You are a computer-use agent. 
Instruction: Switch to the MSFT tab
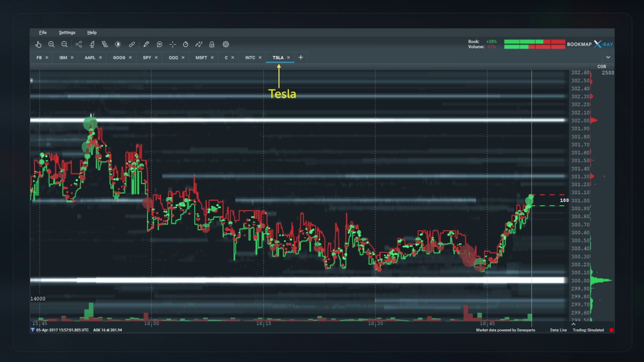coord(201,58)
